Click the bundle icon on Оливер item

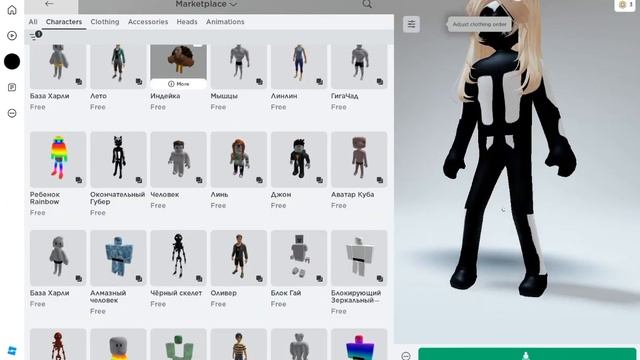tap(259, 278)
